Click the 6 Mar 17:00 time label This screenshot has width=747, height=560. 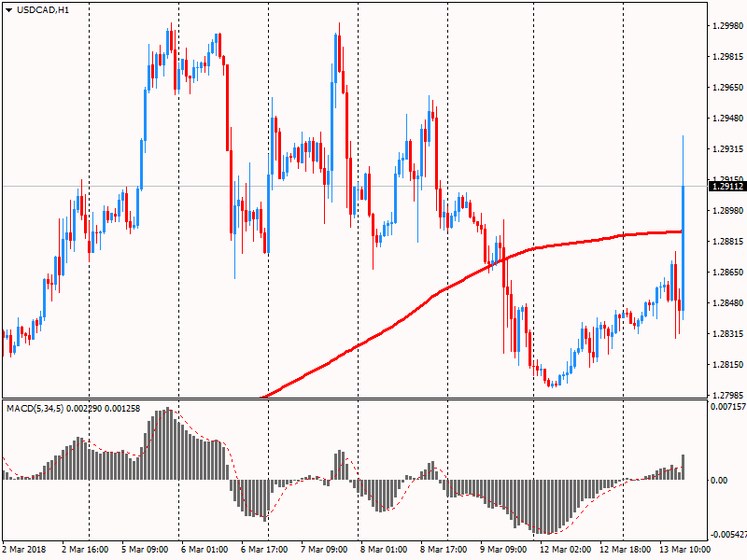tap(264, 550)
